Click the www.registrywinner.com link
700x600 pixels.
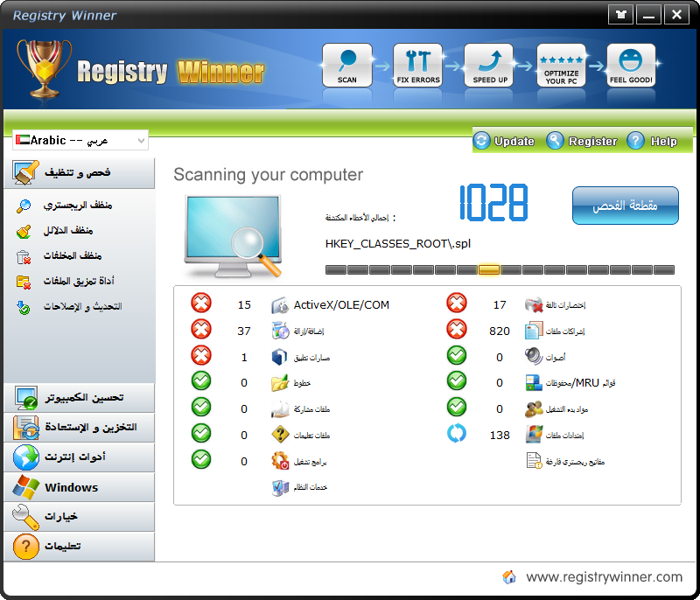click(x=604, y=576)
